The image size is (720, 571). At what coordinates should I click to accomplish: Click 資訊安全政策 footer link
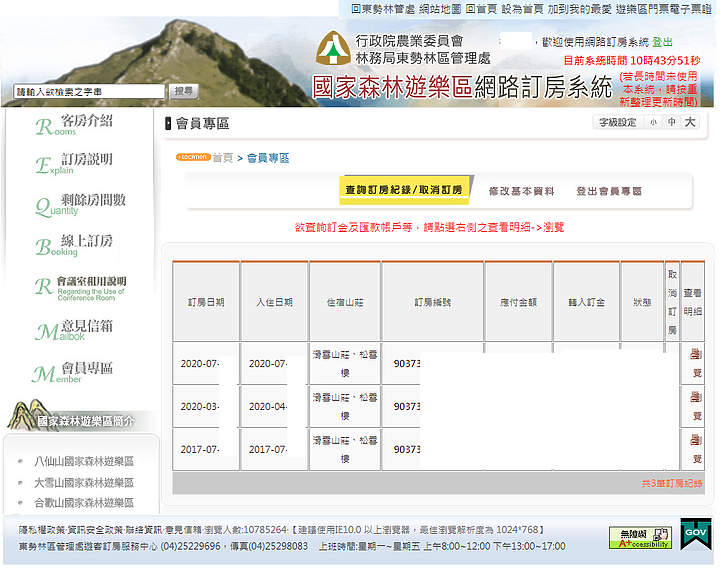coord(95,530)
